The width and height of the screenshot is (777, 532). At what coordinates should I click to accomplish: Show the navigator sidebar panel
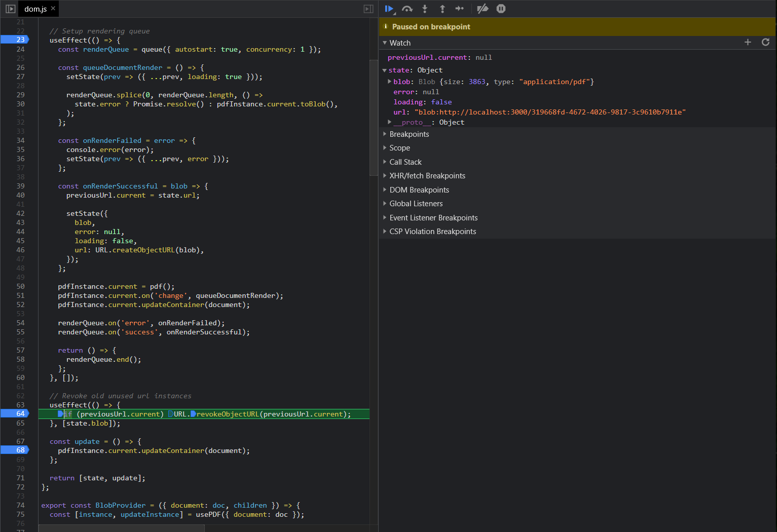(10, 8)
